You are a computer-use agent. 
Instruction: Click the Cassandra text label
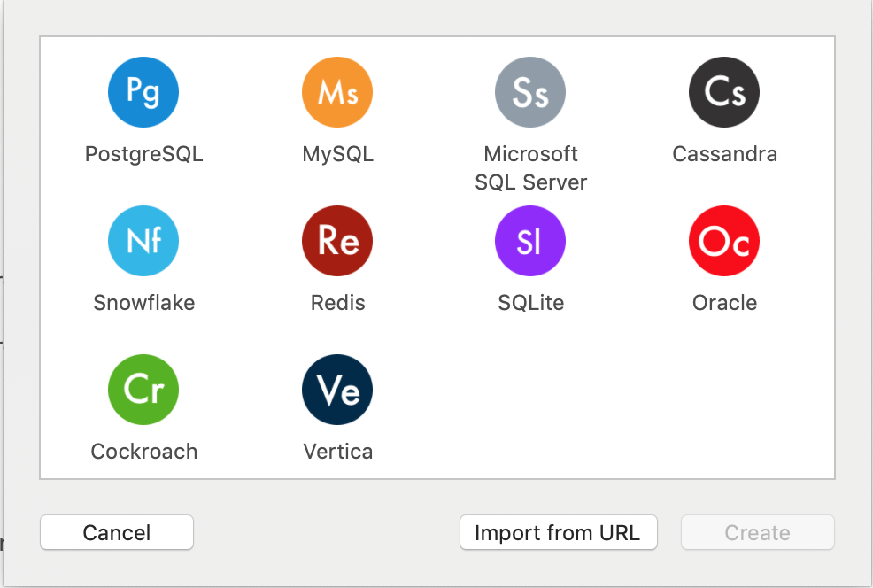point(724,154)
